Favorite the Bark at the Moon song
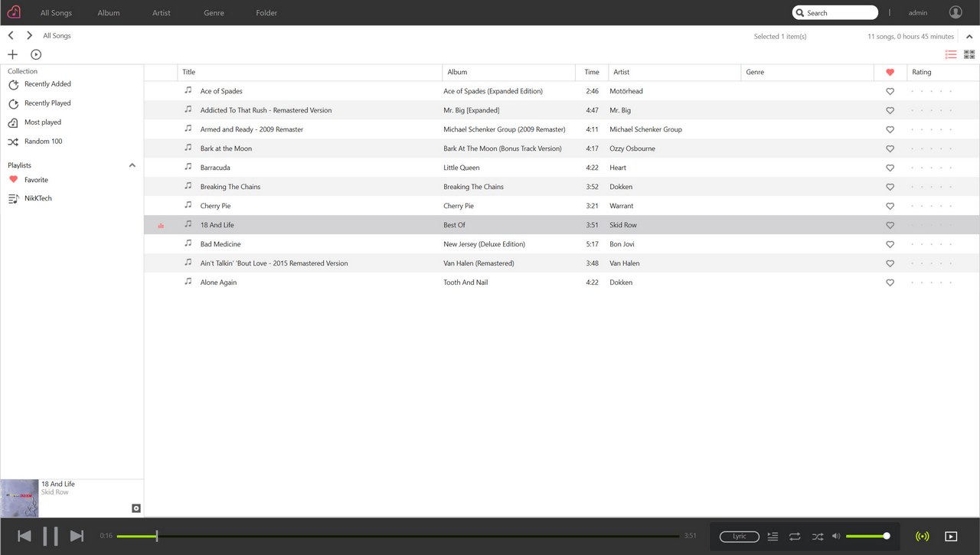 click(890, 149)
